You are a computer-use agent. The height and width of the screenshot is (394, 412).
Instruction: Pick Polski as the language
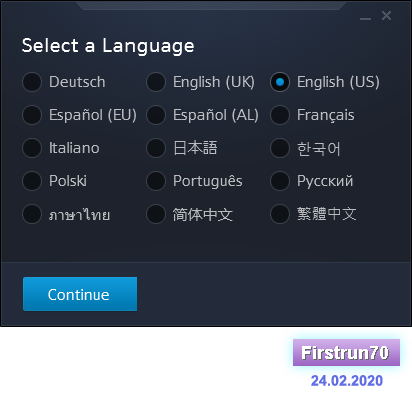pos(32,181)
